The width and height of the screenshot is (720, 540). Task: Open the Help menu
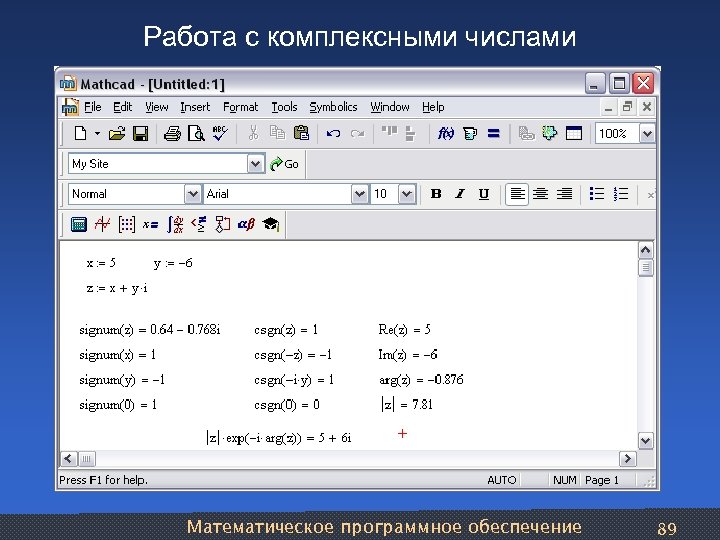[x=433, y=107]
